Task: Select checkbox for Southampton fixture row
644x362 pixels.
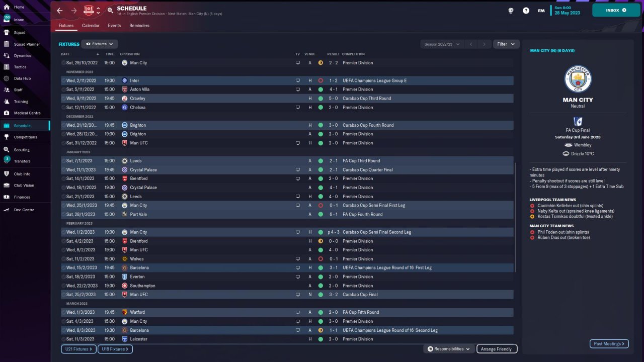Action: [64, 286]
